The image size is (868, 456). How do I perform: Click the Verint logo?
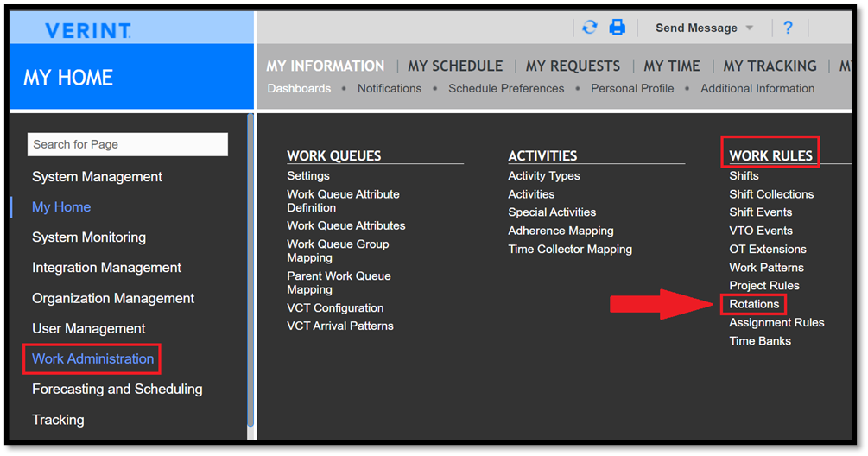pos(88,30)
